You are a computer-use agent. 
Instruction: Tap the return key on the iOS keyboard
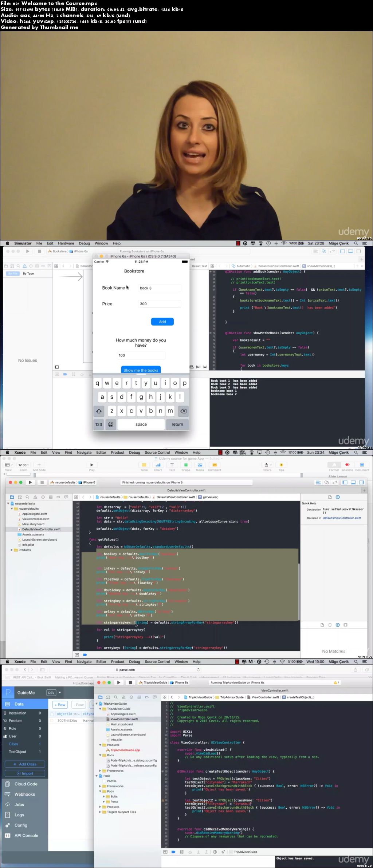[x=177, y=424]
